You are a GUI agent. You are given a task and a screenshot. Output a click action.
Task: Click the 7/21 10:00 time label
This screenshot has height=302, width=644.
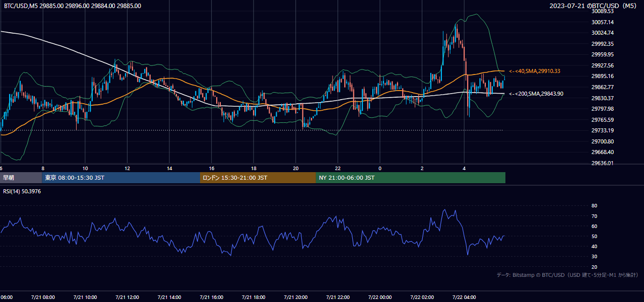85,297
